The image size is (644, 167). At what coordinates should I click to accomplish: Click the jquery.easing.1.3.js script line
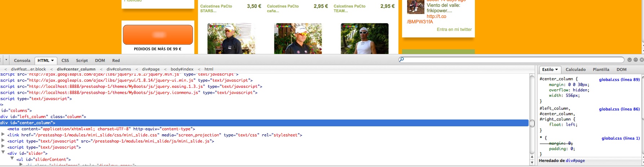(131, 86)
